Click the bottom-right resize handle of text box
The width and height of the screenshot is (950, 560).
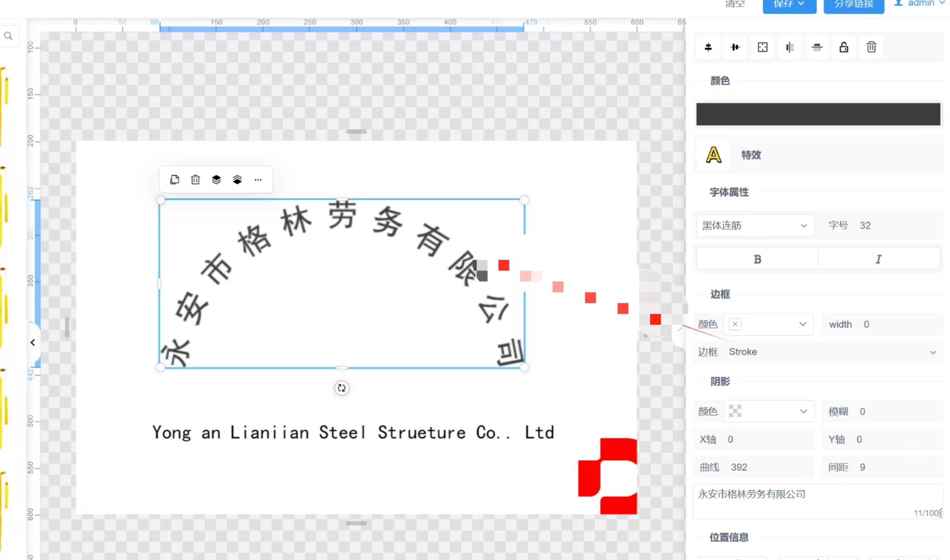pyautogui.click(x=524, y=367)
